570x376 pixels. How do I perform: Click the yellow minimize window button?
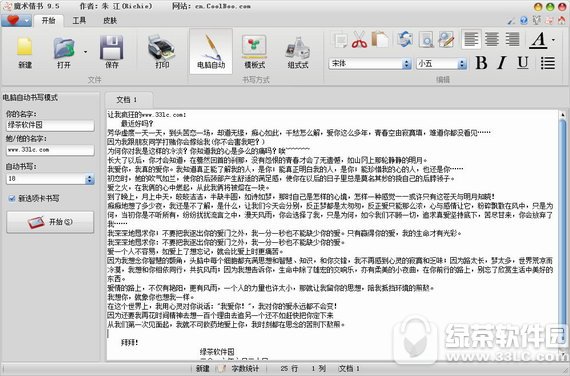coord(538,7)
